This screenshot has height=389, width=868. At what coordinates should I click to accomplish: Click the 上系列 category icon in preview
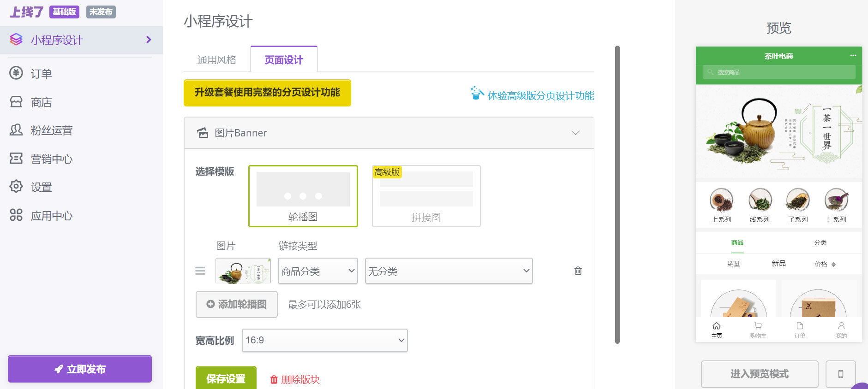pos(721,200)
